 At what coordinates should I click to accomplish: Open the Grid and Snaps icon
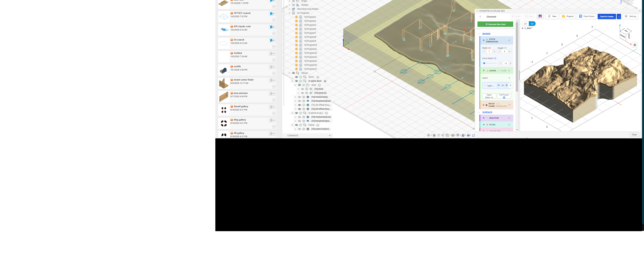458,135
